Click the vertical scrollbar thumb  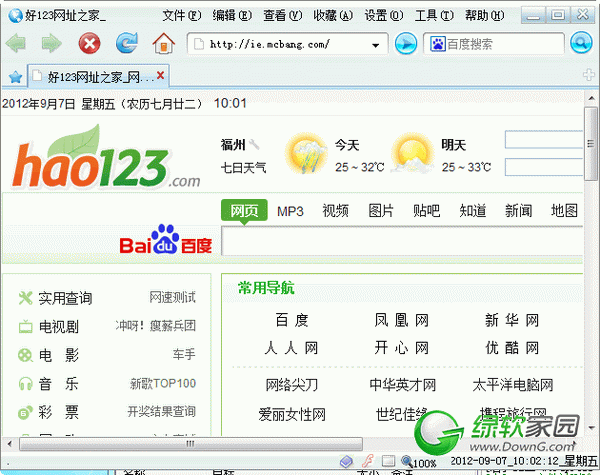click(x=591, y=144)
